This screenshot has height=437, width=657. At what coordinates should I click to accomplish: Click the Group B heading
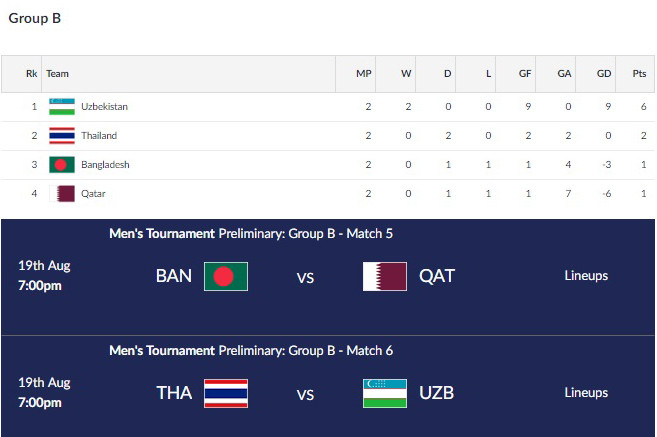tap(34, 18)
